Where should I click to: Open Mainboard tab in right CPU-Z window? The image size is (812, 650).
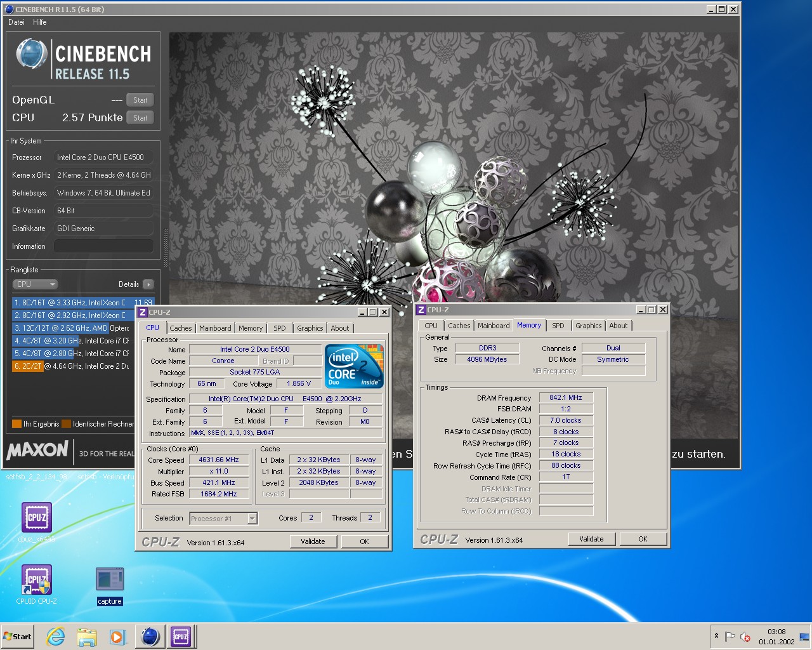pyautogui.click(x=494, y=326)
